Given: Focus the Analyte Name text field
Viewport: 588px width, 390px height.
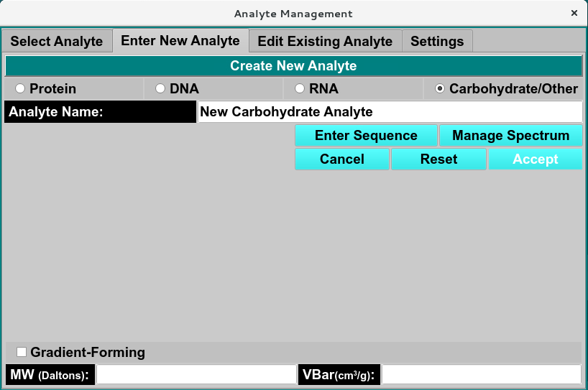Looking at the screenshot, I should pyautogui.click(x=390, y=112).
